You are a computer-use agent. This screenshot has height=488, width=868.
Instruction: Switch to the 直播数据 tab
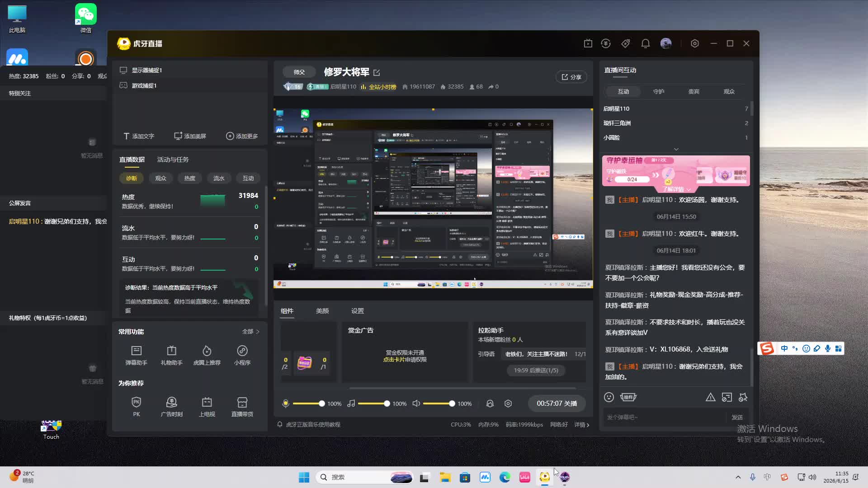(x=132, y=160)
